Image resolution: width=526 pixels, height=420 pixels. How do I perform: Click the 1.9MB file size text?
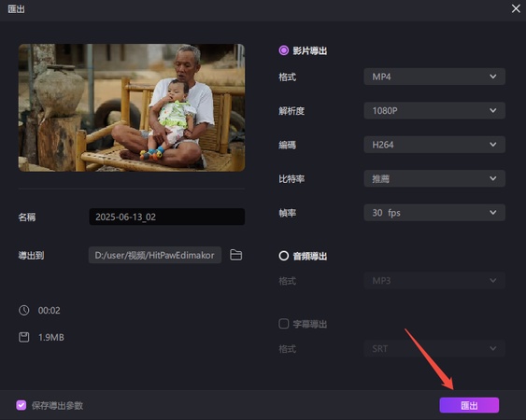tap(51, 338)
